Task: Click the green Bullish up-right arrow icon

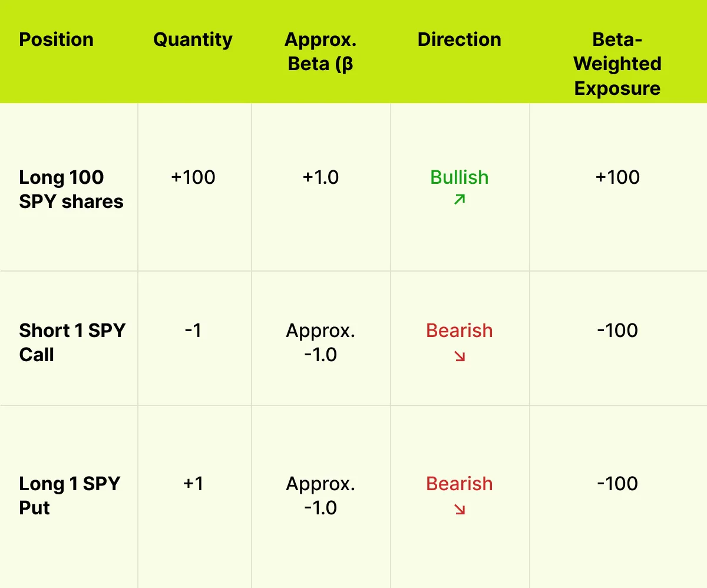Action: coord(460,200)
